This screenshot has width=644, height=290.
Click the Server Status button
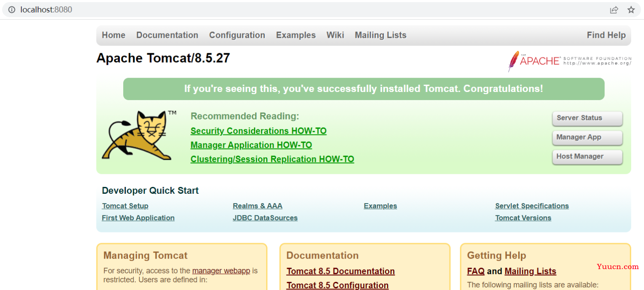(587, 118)
